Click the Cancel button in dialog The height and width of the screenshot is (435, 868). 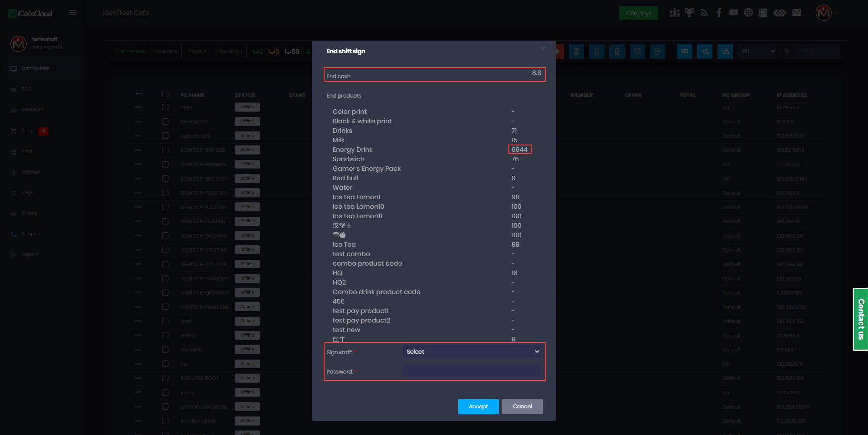click(522, 407)
